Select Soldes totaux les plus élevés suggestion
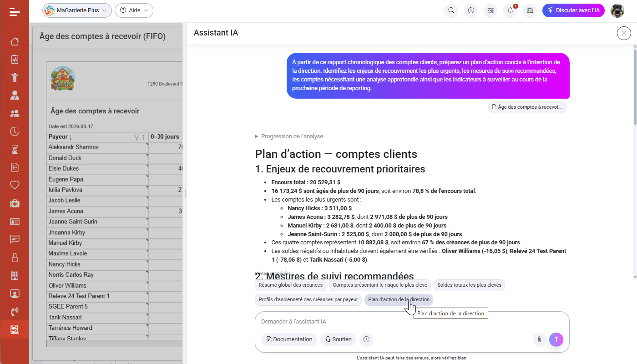Screen dimensions: 637x364 (x=469, y=285)
